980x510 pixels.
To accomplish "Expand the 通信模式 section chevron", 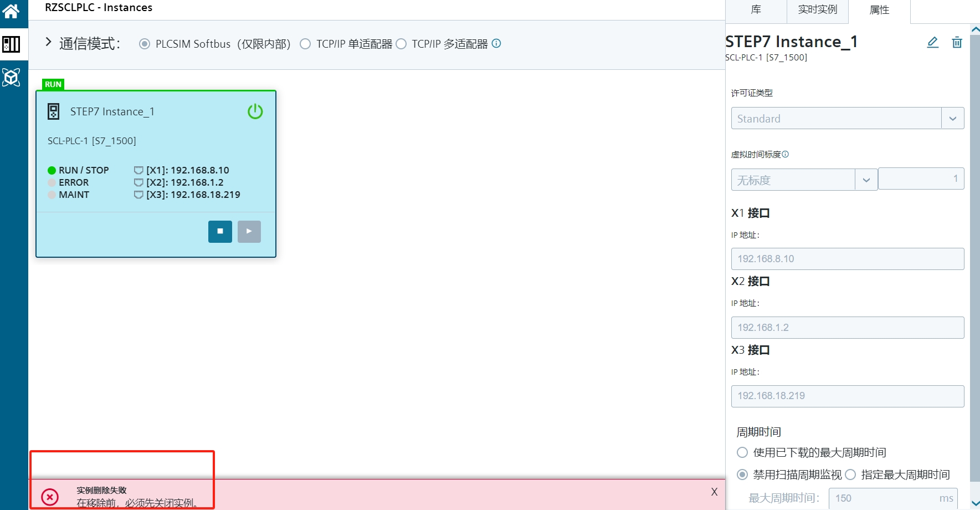I will coord(48,42).
